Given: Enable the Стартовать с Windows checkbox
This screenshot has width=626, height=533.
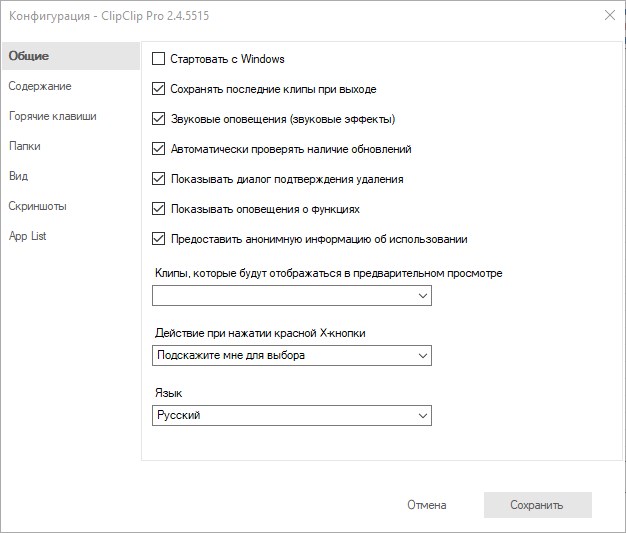Looking at the screenshot, I should point(158,59).
